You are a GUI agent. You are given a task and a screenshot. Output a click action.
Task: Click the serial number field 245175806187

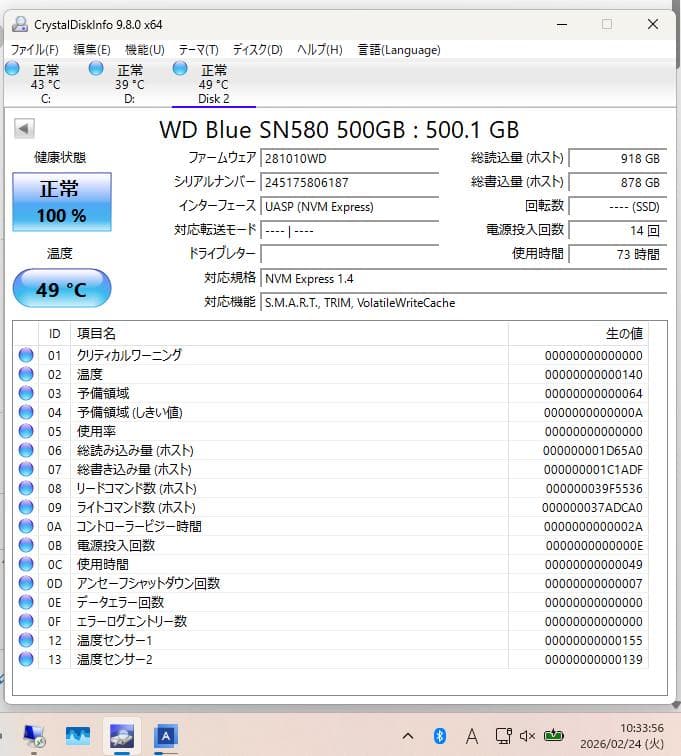click(349, 183)
